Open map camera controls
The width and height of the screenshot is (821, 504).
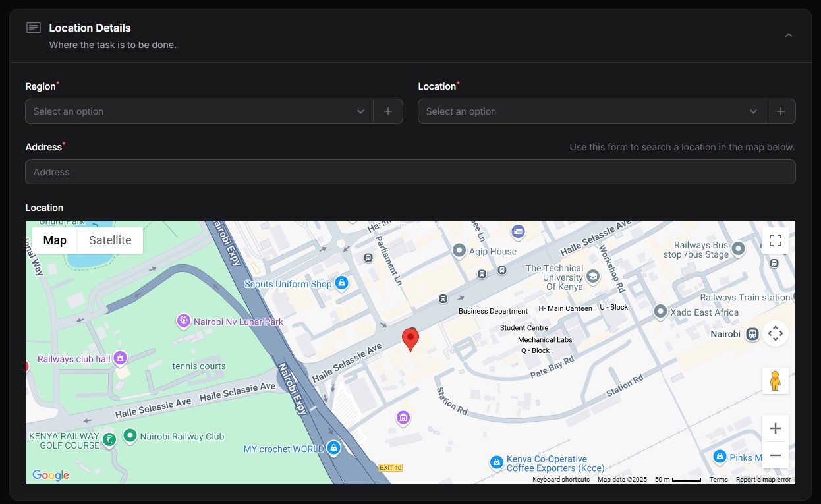776,333
